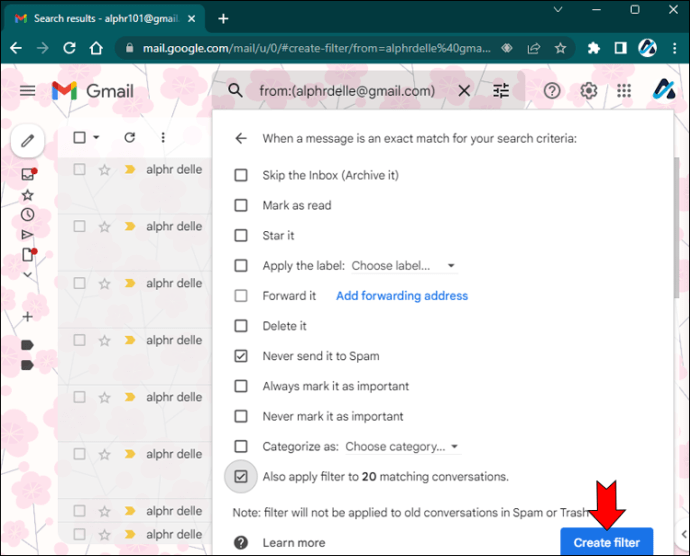The height and width of the screenshot is (556, 690).
Task: Expand More chevron in left sidebar
Action: click(x=27, y=275)
